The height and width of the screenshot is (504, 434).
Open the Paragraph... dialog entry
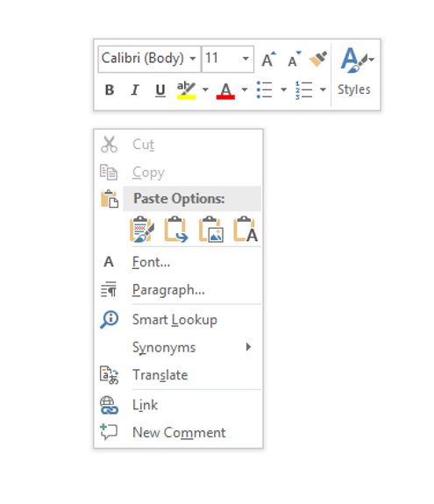pyautogui.click(x=178, y=290)
